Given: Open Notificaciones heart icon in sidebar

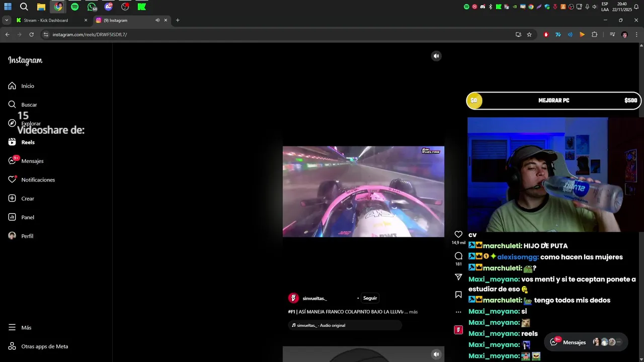Looking at the screenshot, I should 12,179.
